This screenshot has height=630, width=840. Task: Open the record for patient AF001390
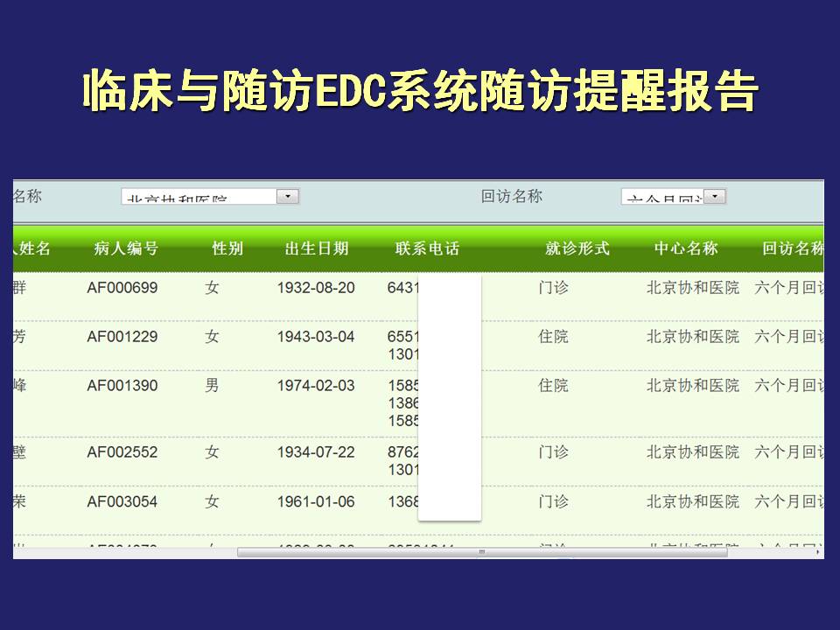(122, 385)
